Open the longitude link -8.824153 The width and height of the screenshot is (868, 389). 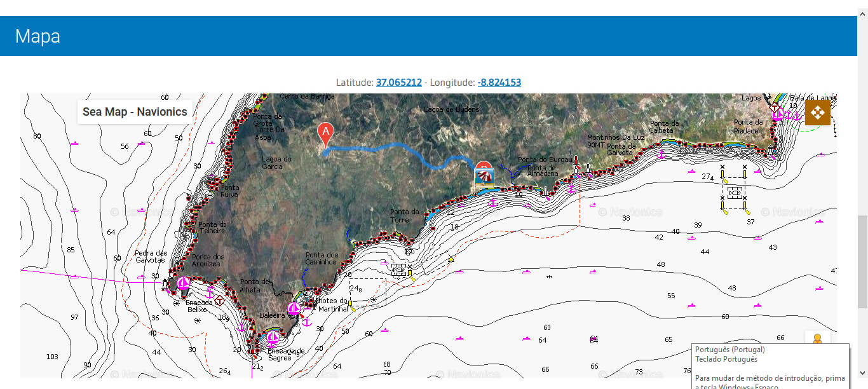coord(499,83)
